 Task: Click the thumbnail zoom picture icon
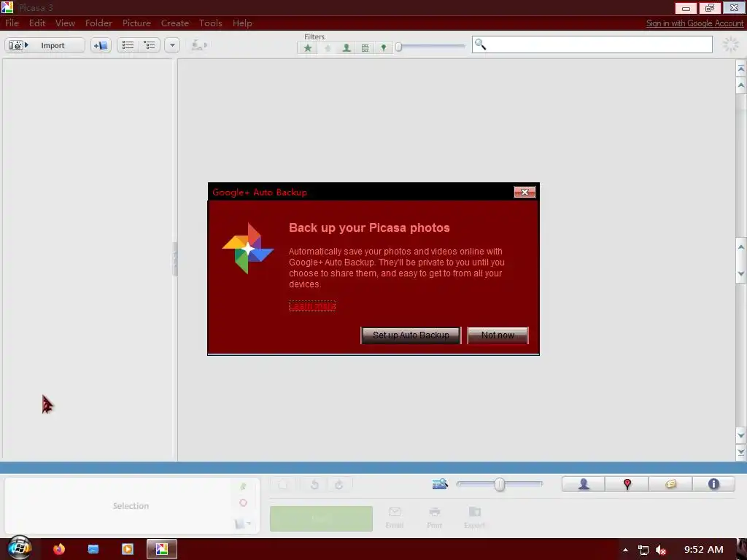[x=440, y=484]
